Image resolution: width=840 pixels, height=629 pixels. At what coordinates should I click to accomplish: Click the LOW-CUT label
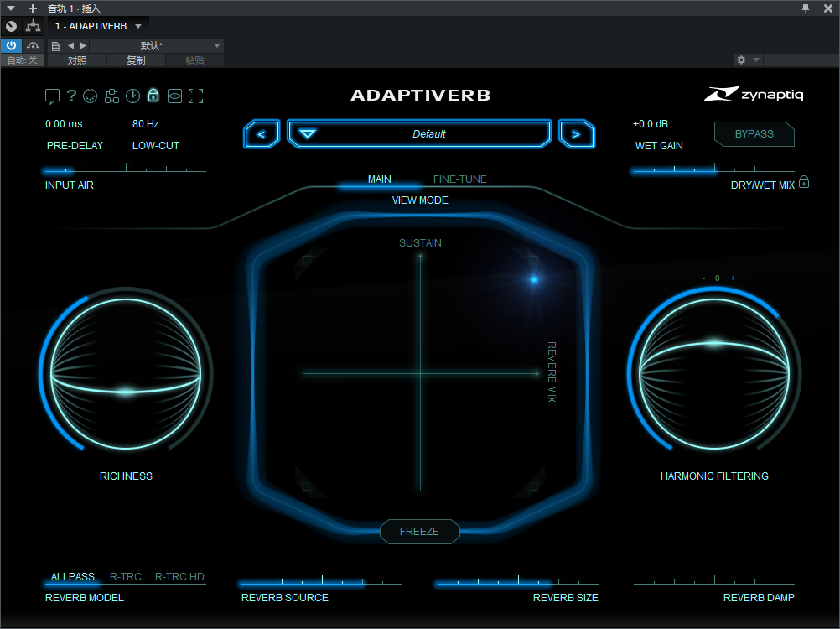(x=156, y=146)
